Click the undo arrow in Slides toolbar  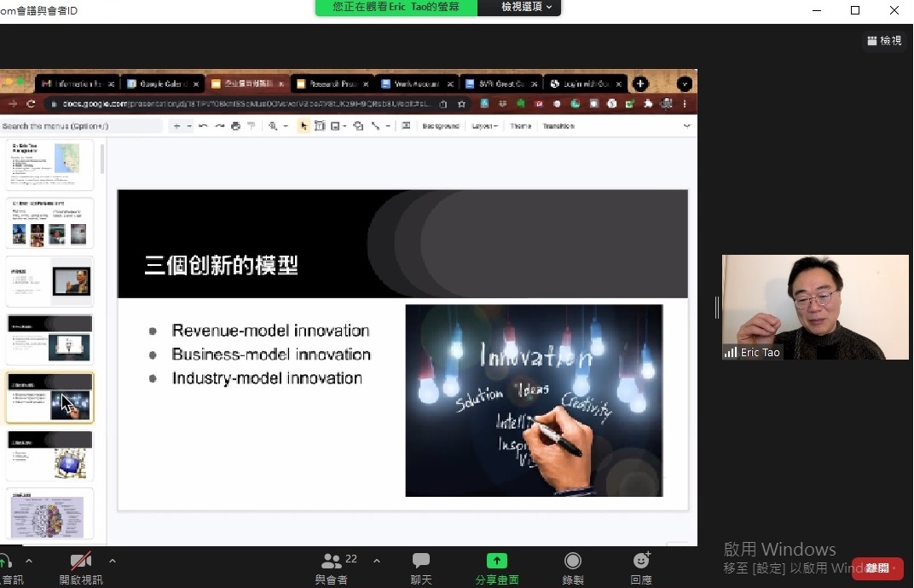pos(203,126)
